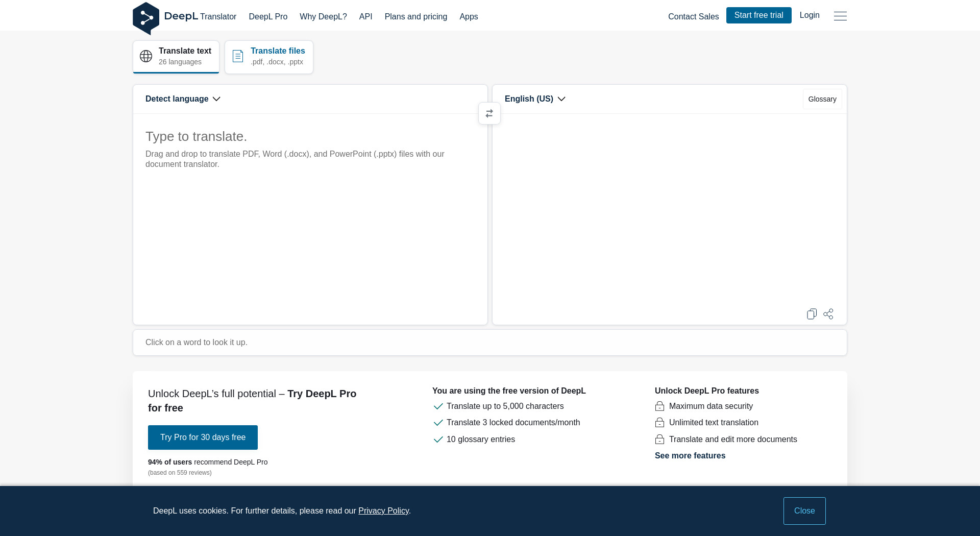Open the Detect language dropdown
The image size is (980, 536).
pyautogui.click(x=183, y=99)
